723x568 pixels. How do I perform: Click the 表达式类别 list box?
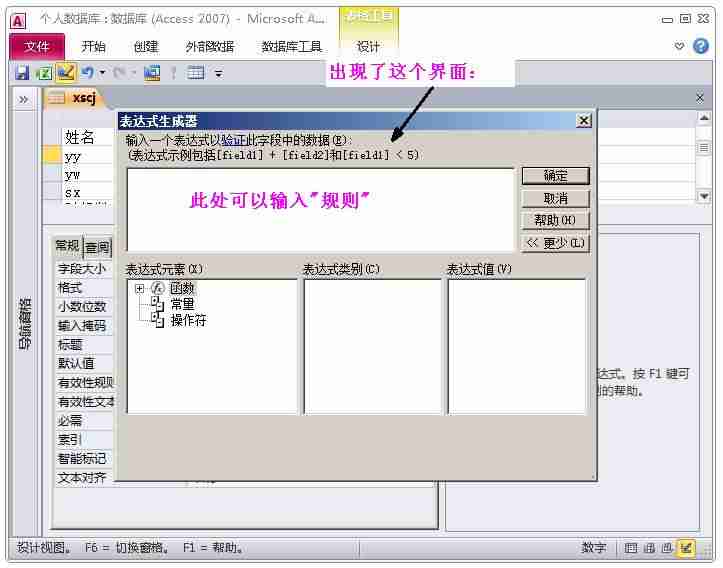point(373,347)
